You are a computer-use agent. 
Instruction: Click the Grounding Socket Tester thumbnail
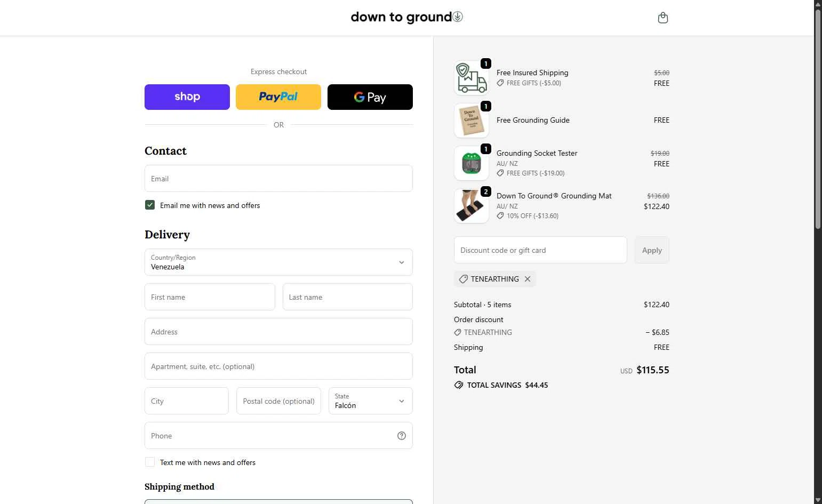tap(472, 163)
